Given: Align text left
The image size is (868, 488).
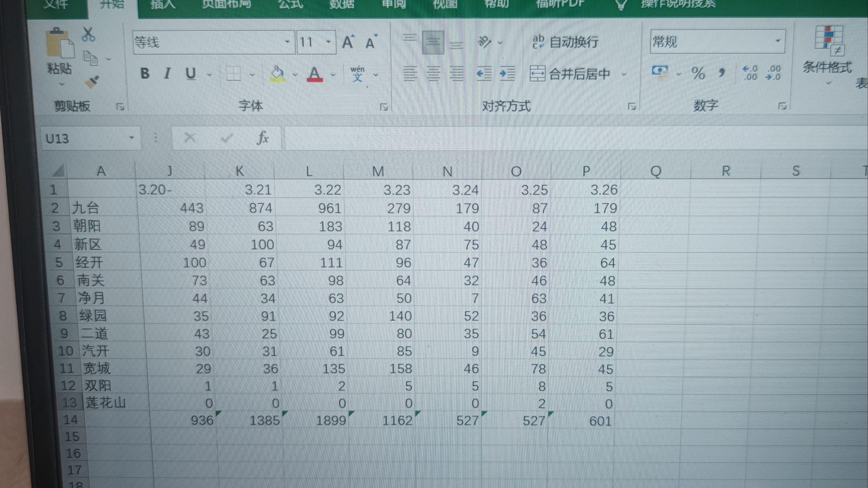Looking at the screenshot, I should pyautogui.click(x=410, y=74).
